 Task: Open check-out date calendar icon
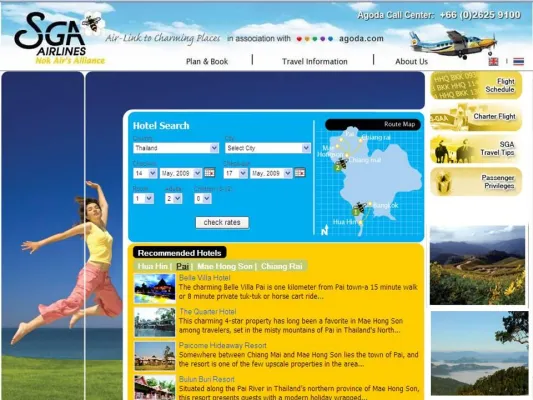(x=299, y=173)
